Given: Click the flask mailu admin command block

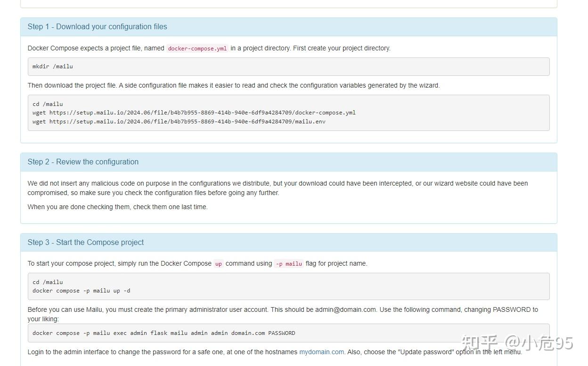Looking at the screenshot, I should tap(163, 333).
